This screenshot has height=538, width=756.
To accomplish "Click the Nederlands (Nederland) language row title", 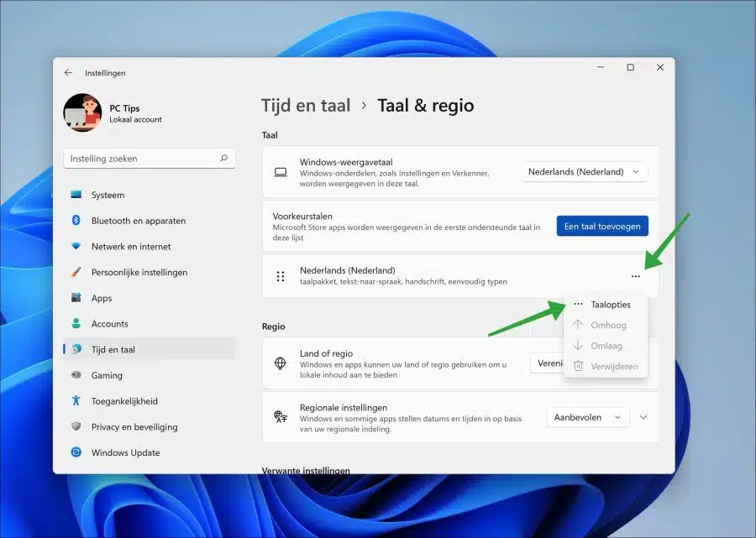I will (x=347, y=270).
